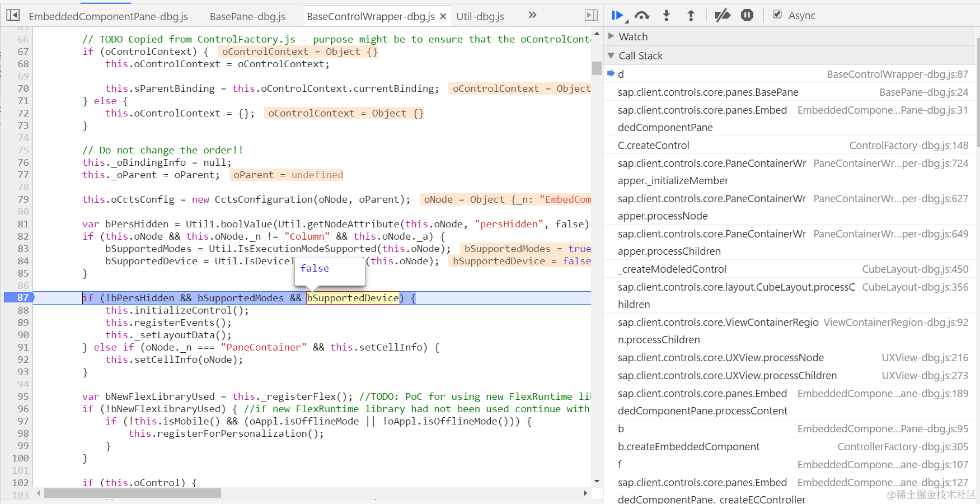Viewport: 980px width, 504px height.
Task: Switch to EmbeddedComponentPane-dbg.js tab
Action: [x=108, y=16]
